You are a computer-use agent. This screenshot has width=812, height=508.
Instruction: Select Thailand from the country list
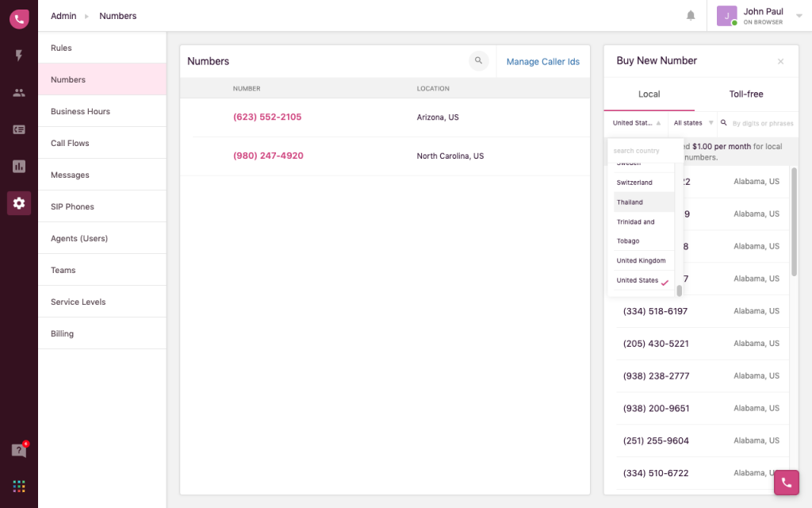pos(630,202)
